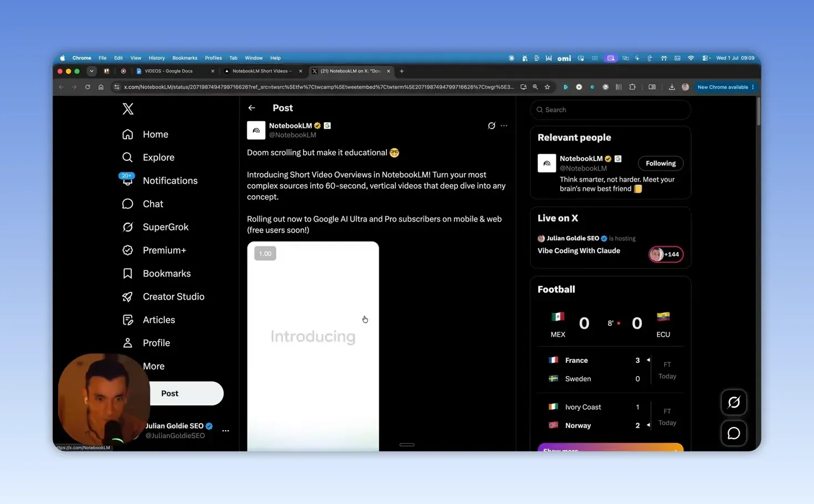The image size is (814, 504).
Task: Open the Apple menu
Action: [x=63, y=58]
